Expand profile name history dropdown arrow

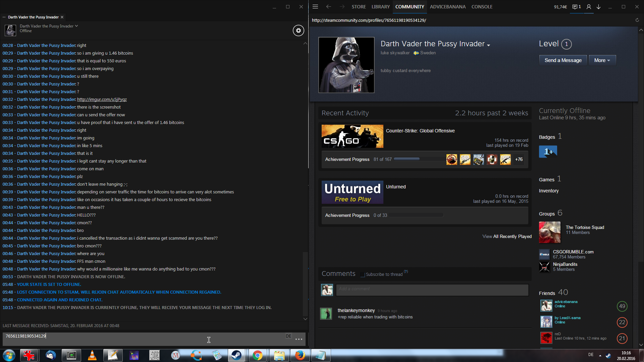[x=488, y=45]
